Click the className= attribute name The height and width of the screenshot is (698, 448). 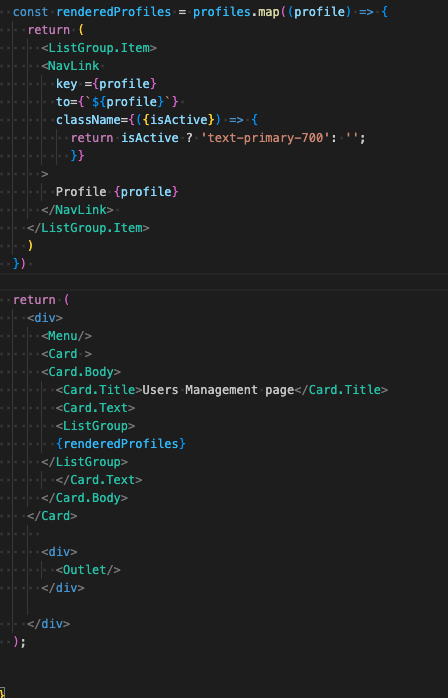[92, 120]
